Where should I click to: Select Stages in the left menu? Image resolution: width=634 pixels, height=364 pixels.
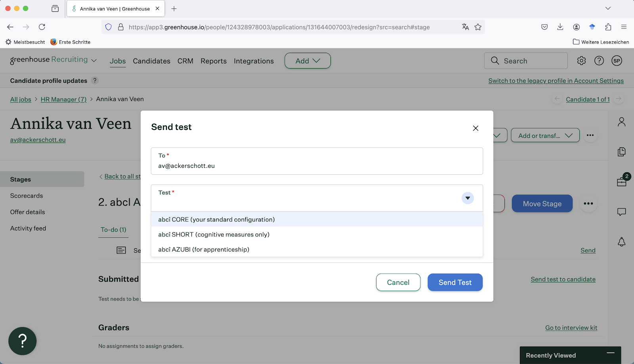coord(42,179)
